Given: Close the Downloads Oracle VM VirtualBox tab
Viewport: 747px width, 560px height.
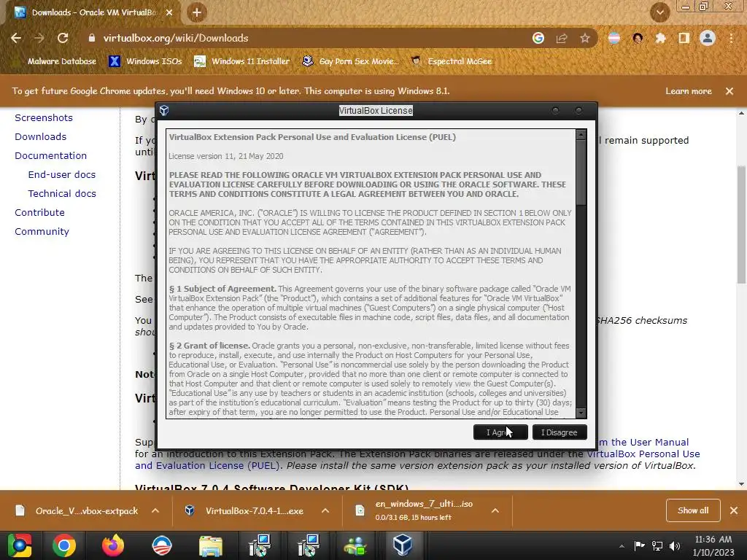Looking at the screenshot, I should [169, 12].
